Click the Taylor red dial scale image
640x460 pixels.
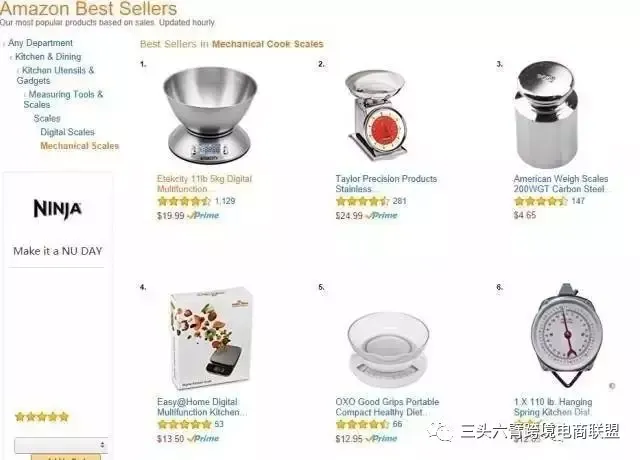[x=376, y=115]
